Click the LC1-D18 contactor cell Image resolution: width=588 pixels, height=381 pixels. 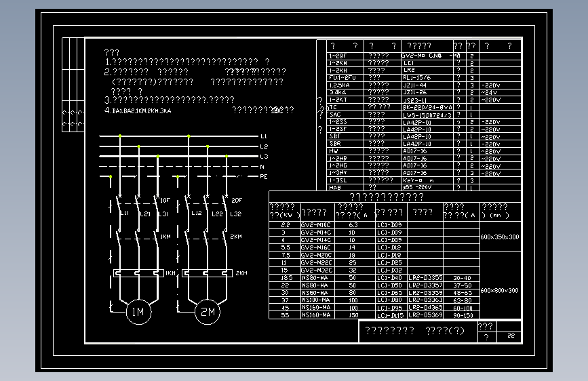tap(389, 255)
